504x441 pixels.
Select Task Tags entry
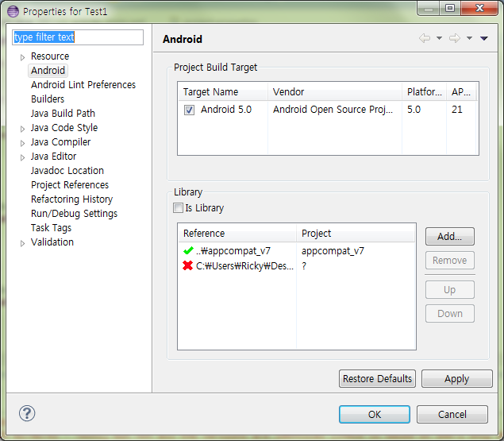click(x=51, y=227)
